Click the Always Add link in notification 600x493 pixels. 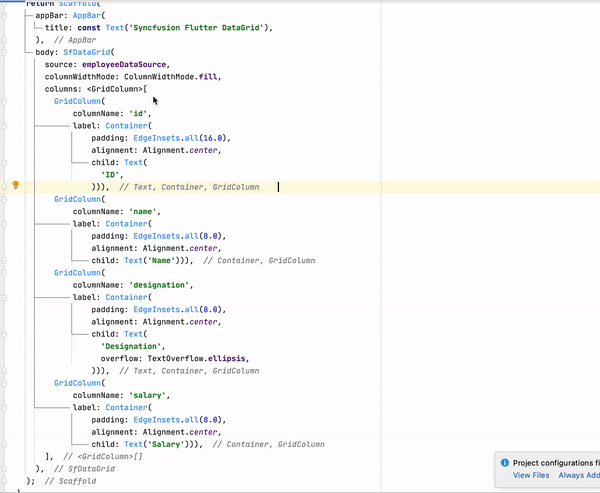579,476
